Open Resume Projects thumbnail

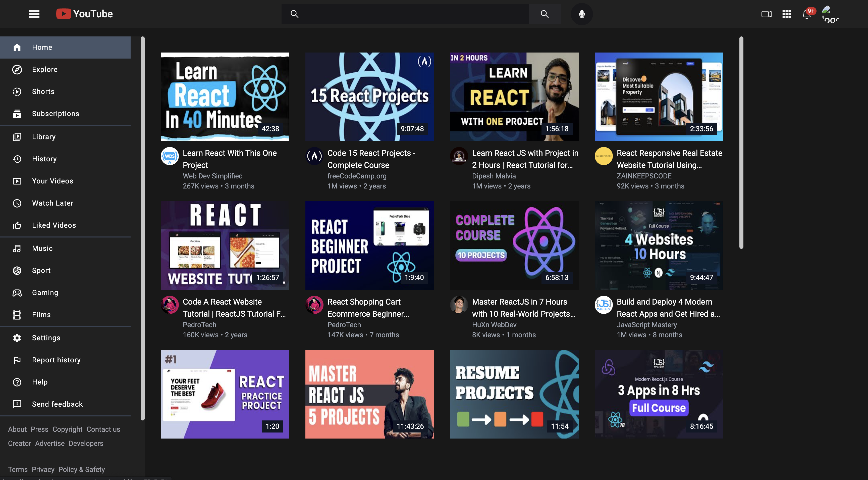[x=514, y=394]
